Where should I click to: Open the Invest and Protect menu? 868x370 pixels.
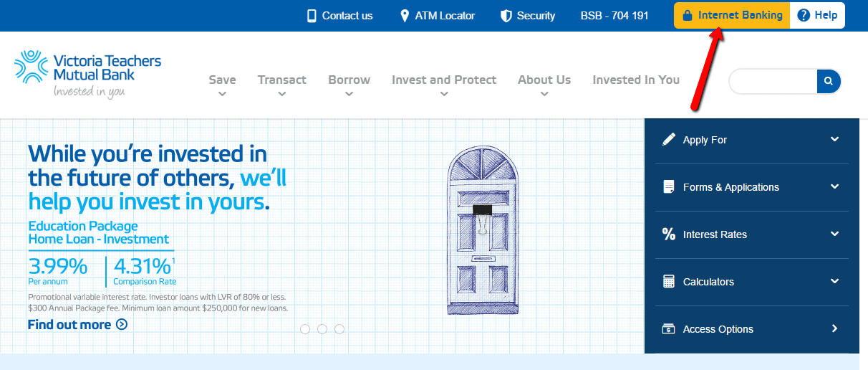(444, 80)
